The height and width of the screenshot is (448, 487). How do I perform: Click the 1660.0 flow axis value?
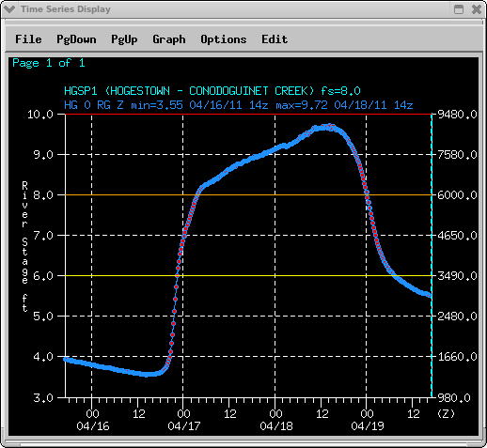tap(457, 357)
